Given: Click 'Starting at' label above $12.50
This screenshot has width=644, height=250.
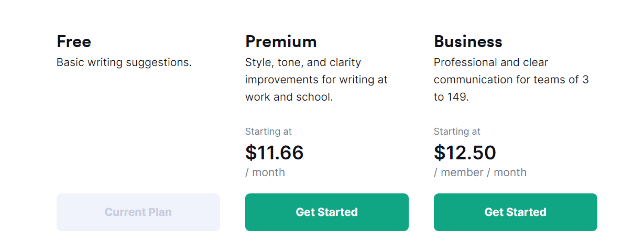Looking at the screenshot, I should pyautogui.click(x=457, y=132).
